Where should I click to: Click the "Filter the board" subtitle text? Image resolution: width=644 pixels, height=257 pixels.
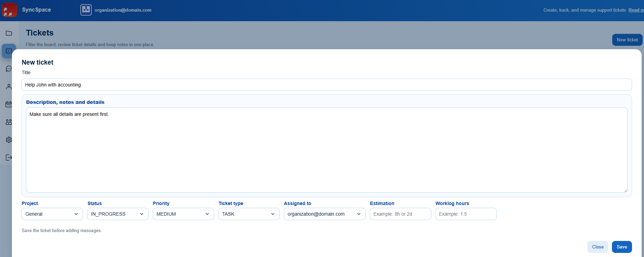click(x=90, y=44)
